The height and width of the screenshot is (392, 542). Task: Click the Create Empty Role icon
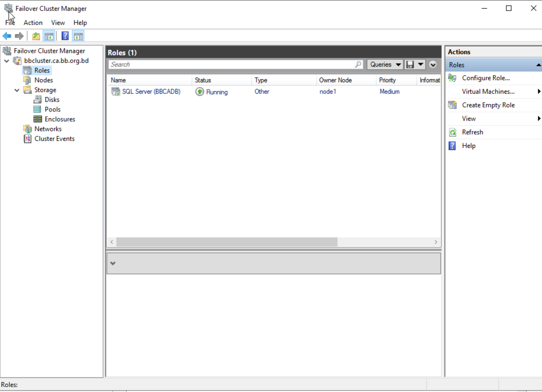click(452, 105)
